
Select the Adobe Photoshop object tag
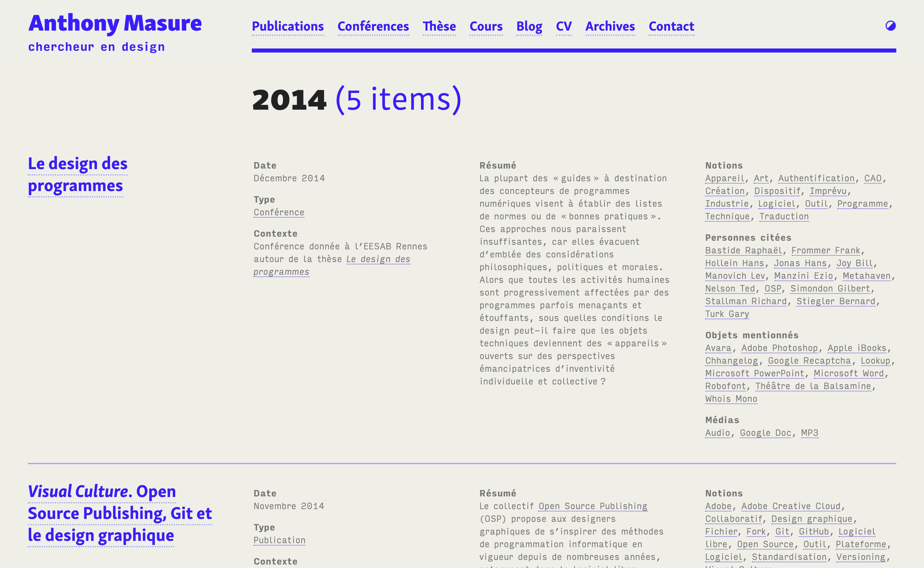(x=779, y=348)
